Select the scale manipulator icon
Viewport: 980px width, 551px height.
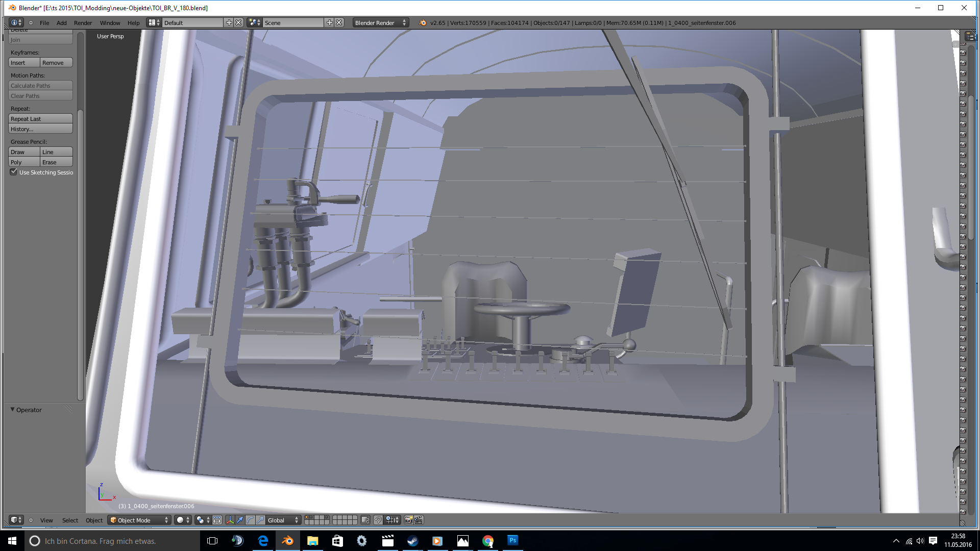tap(260, 520)
